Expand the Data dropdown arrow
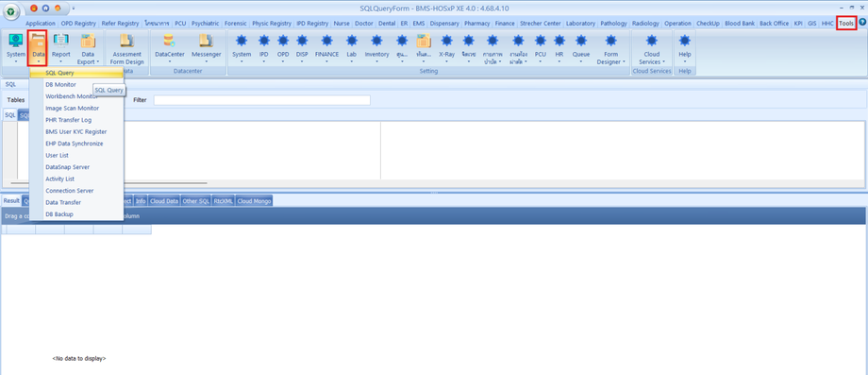The image size is (868, 375). (x=38, y=61)
